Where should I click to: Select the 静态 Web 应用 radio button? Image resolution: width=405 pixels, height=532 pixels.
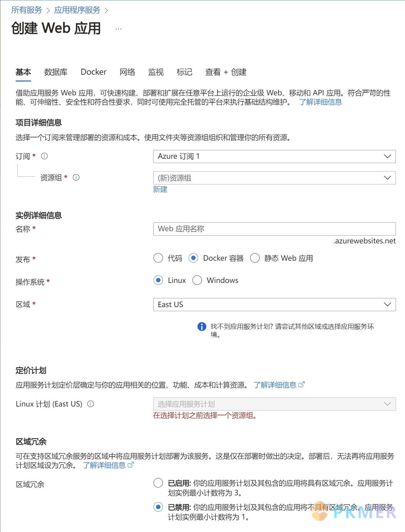pos(255,258)
